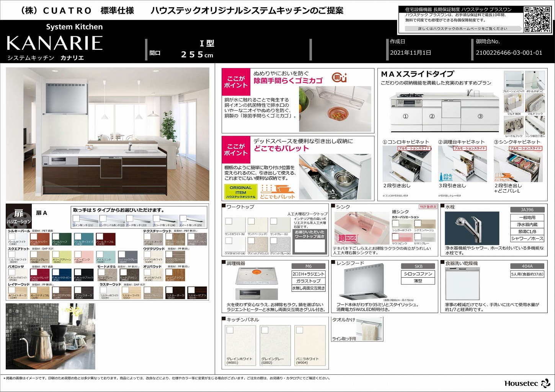Tick the グレインホワイト(W001) panel checkbox

coord(230,330)
